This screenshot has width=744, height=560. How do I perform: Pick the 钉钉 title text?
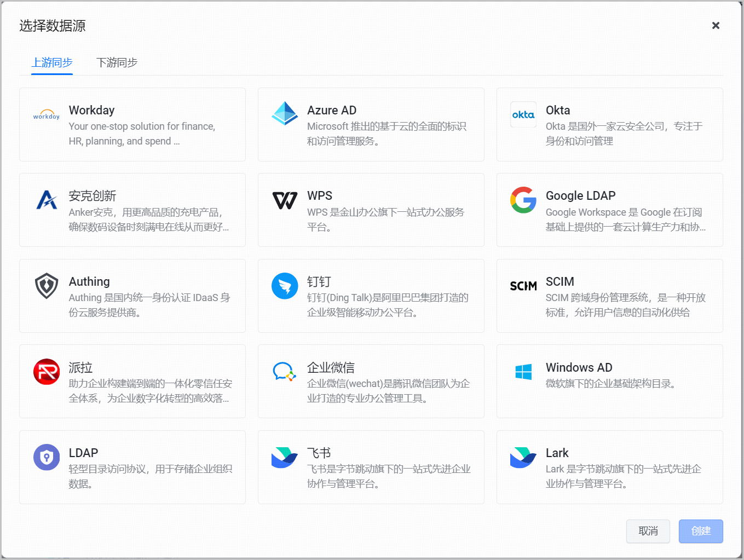(319, 281)
